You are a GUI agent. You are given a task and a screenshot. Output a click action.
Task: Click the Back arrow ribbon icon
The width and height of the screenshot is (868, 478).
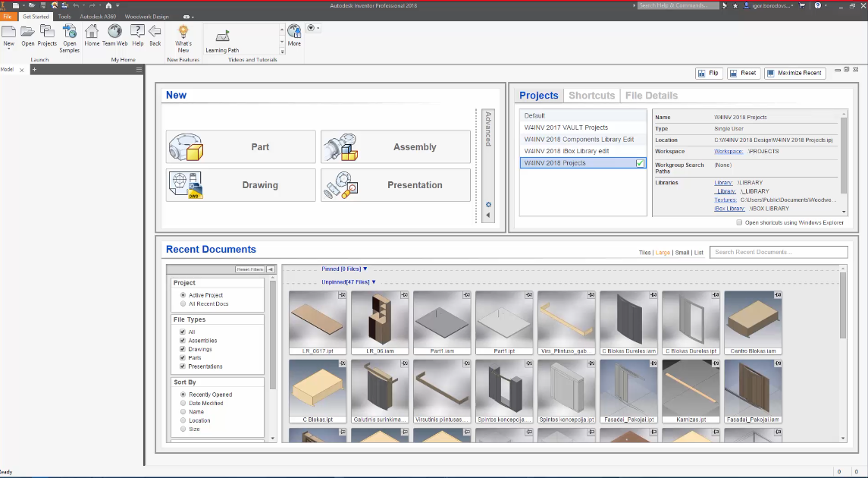coord(155,32)
